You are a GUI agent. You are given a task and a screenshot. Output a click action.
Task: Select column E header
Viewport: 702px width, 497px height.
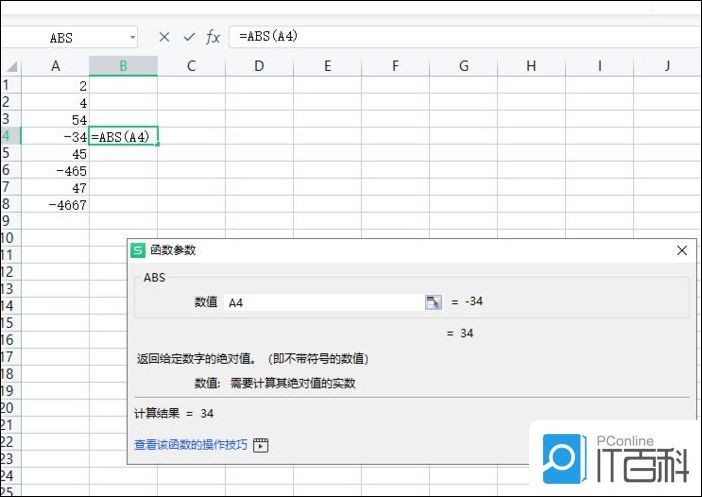point(327,66)
